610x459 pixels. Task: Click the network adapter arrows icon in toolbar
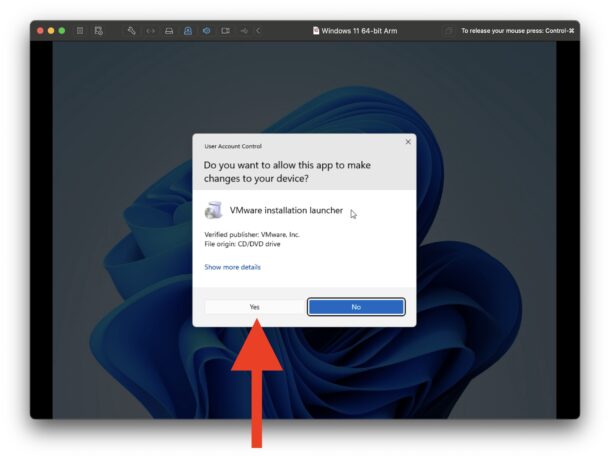[150, 31]
